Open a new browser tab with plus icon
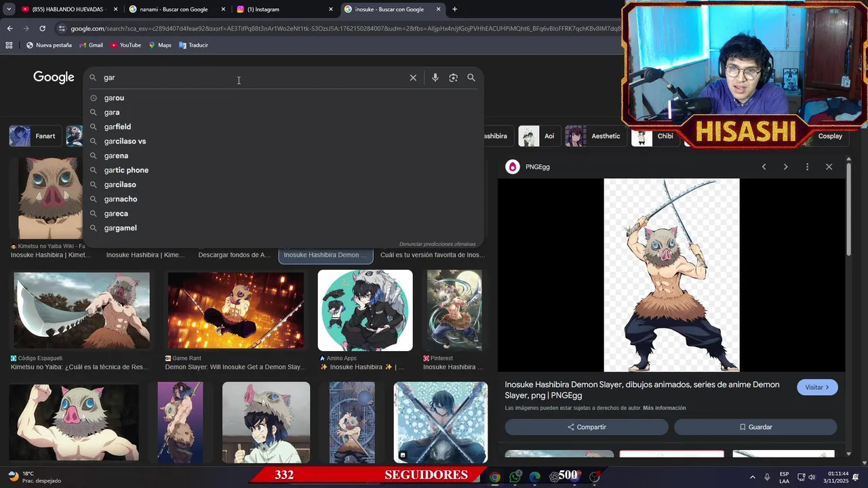Image resolution: width=868 pixels, height=488 pixels. coord(454,9)
